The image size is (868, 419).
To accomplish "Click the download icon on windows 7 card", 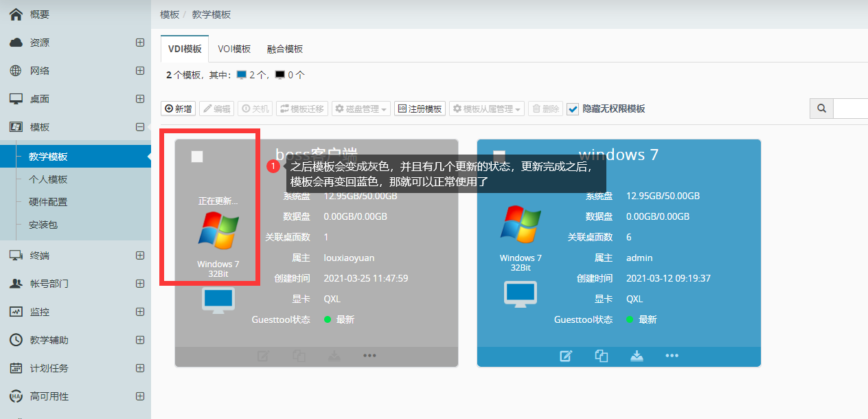I will point(637,356).
